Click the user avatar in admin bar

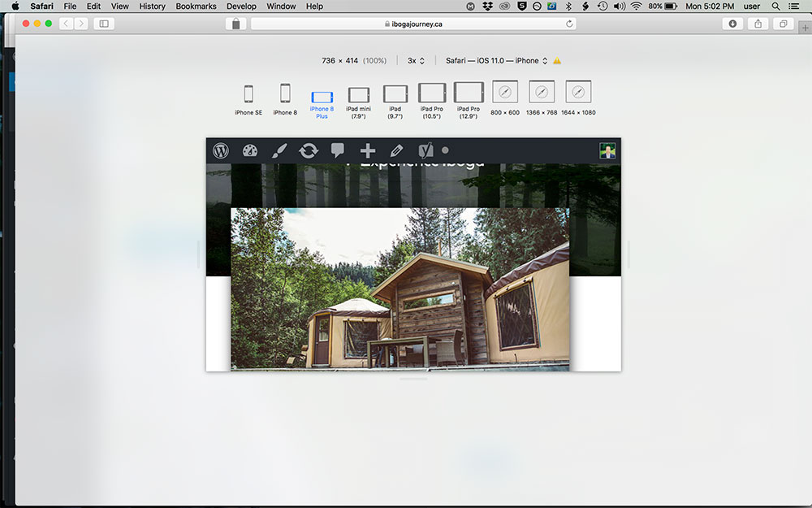pyautogui.click(x=607, y=150)
